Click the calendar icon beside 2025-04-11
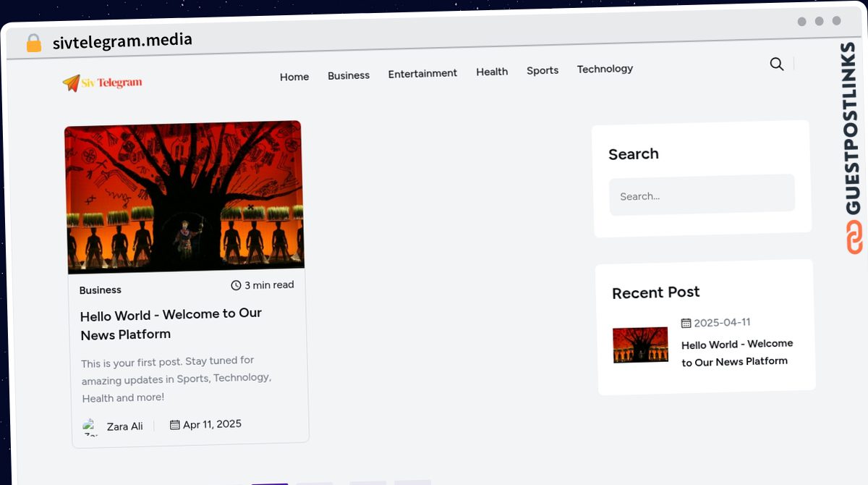 pyautogui.click(x=686, y=323)
